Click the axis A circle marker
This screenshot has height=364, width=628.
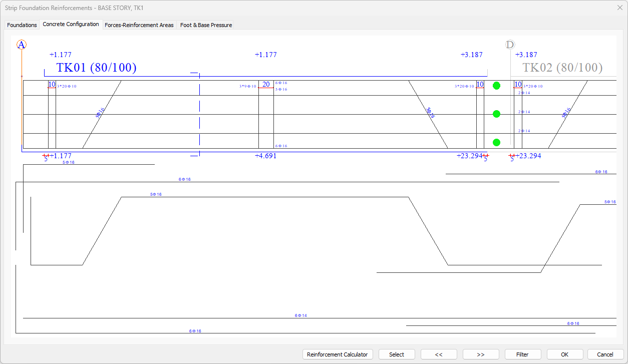[22, 45]
